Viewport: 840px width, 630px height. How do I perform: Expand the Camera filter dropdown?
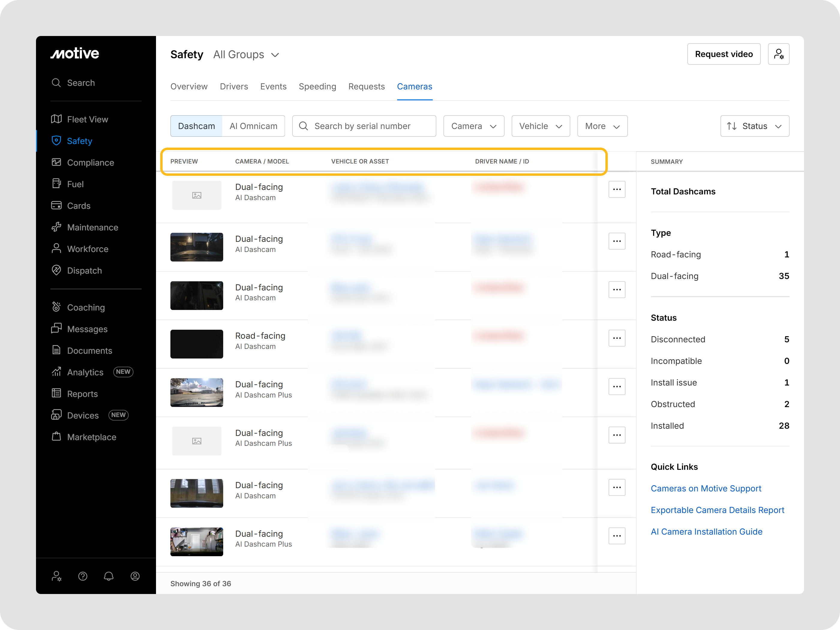[473, 126]
